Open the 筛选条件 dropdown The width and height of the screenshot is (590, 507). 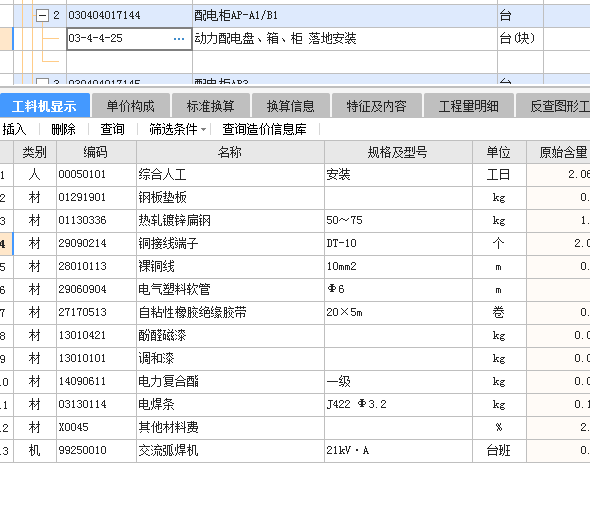pyautogui.click(x=177, y=129)
